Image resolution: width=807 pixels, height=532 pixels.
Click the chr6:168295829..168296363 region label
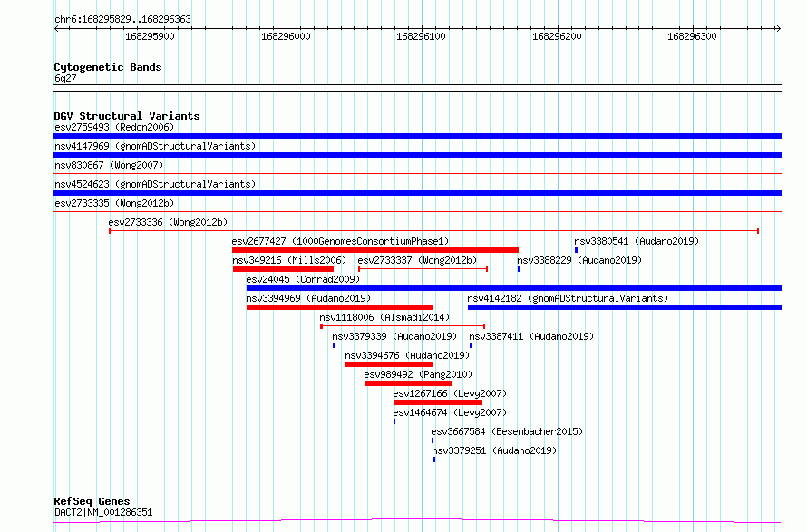[122, 19]
